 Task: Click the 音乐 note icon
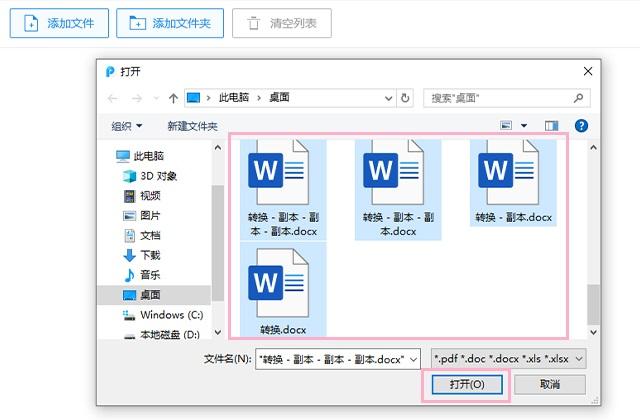point(129,275)
